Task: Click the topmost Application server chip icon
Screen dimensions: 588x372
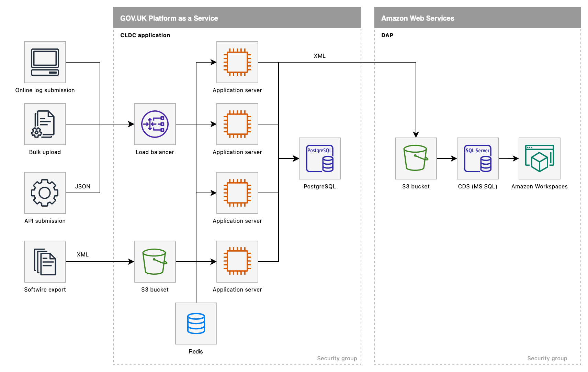Action: [x=237, y=62]
